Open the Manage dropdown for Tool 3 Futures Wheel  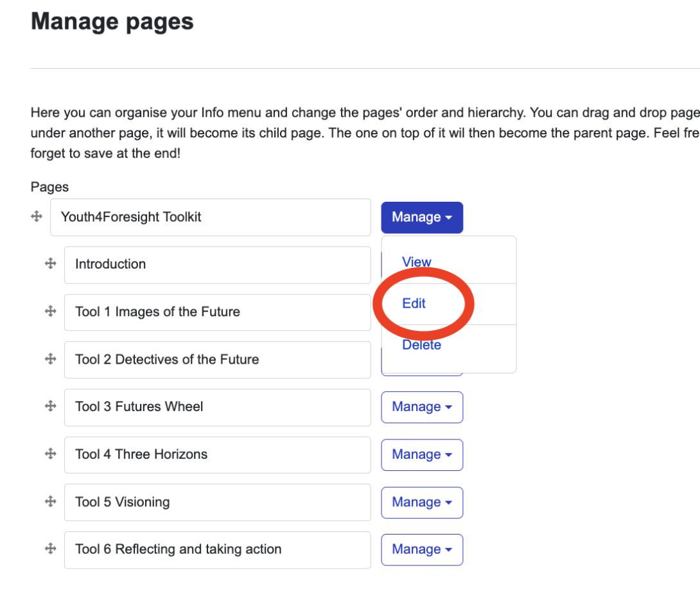[x=422, y=407]
